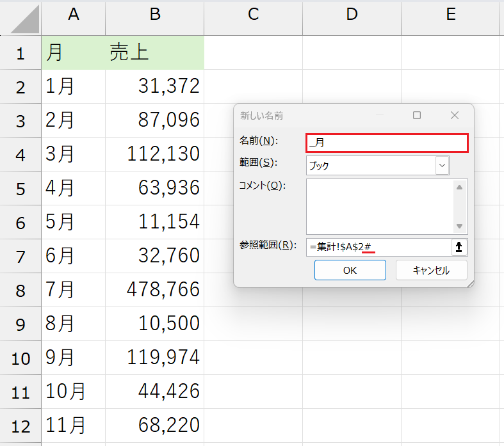The height and width of the screenshot is (446, 504).
Task: Select row 7 header
Action: point(20,256)
